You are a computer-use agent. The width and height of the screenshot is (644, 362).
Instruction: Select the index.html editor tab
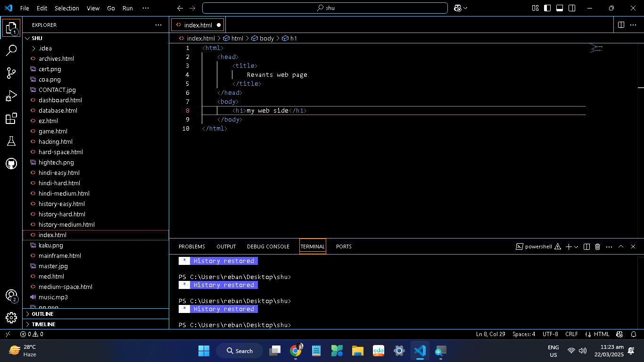(198, 25)
